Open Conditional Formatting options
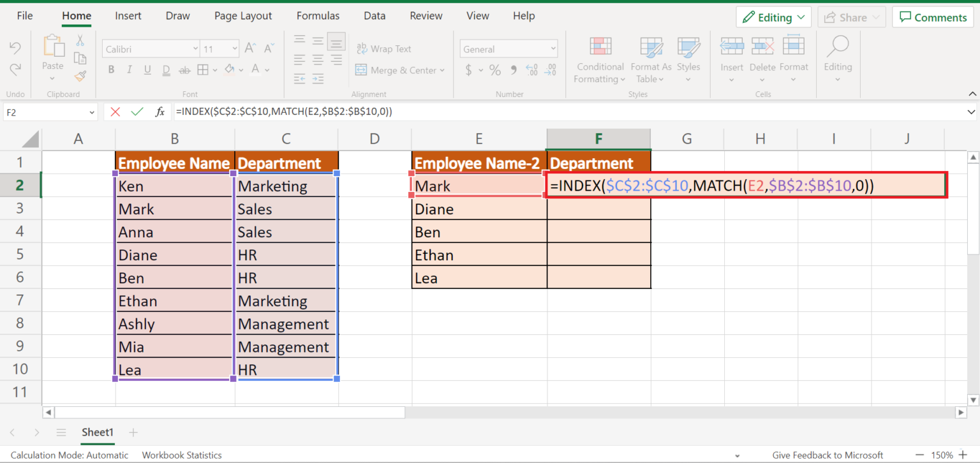This screenshot has width=980, height=463. tap(599, 61)
